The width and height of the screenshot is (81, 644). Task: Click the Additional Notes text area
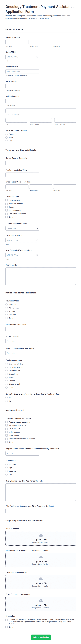coord(41,276)
